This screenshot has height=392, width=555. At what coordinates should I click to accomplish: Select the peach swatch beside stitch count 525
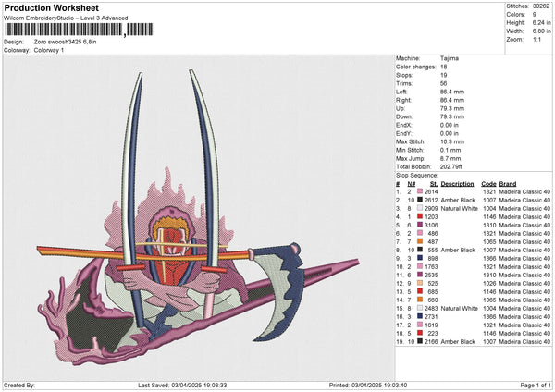click(420, 283)
